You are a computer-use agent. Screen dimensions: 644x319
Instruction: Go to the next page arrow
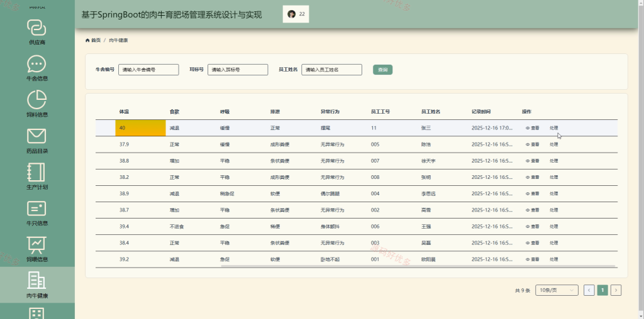click(x=616, y=290)
